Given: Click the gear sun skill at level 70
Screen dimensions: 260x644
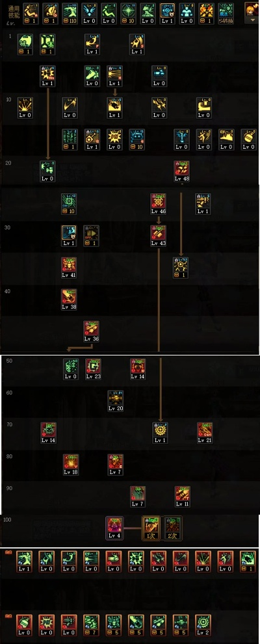Looking at the screenshot, I should (x=160, y=430).
